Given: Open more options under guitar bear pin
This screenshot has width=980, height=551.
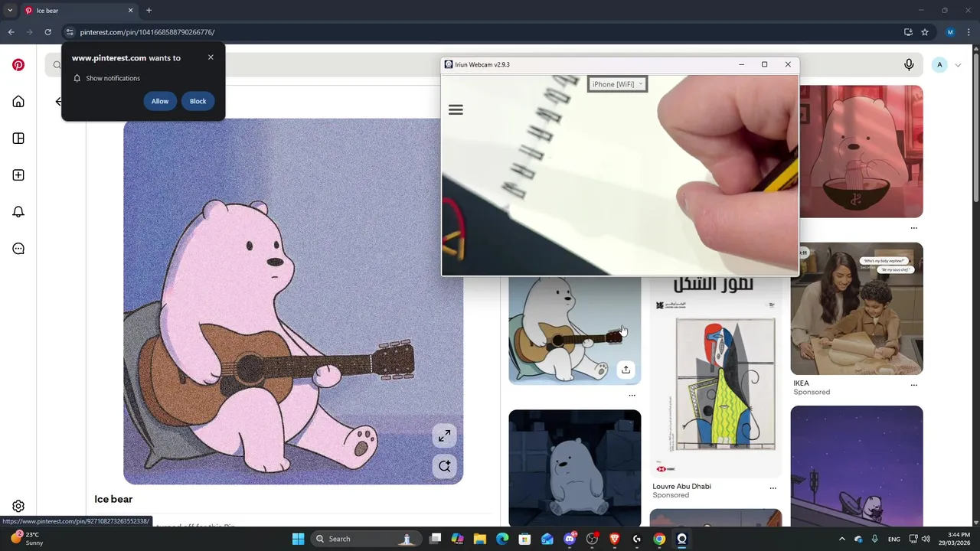Looking at the screenshot, I should click(x=632, y=396).
